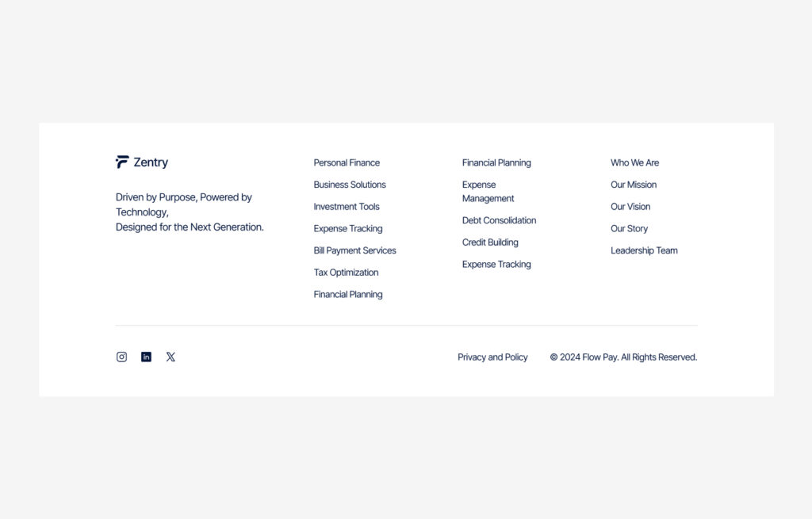Viewport: 812px width, 519px height.
Task: Click the Expense Management link
Action: click(x=488, y=192)
